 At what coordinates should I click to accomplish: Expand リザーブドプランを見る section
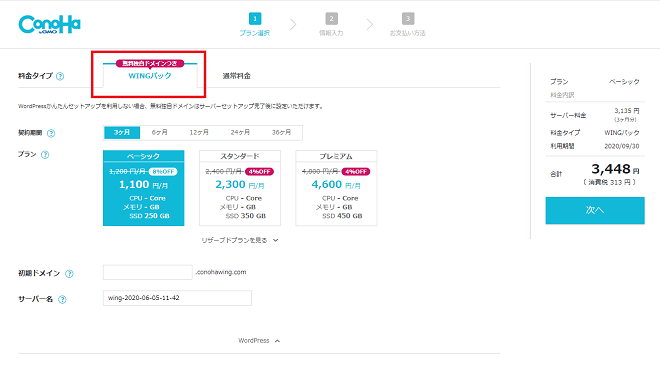(x=240, y=240)
